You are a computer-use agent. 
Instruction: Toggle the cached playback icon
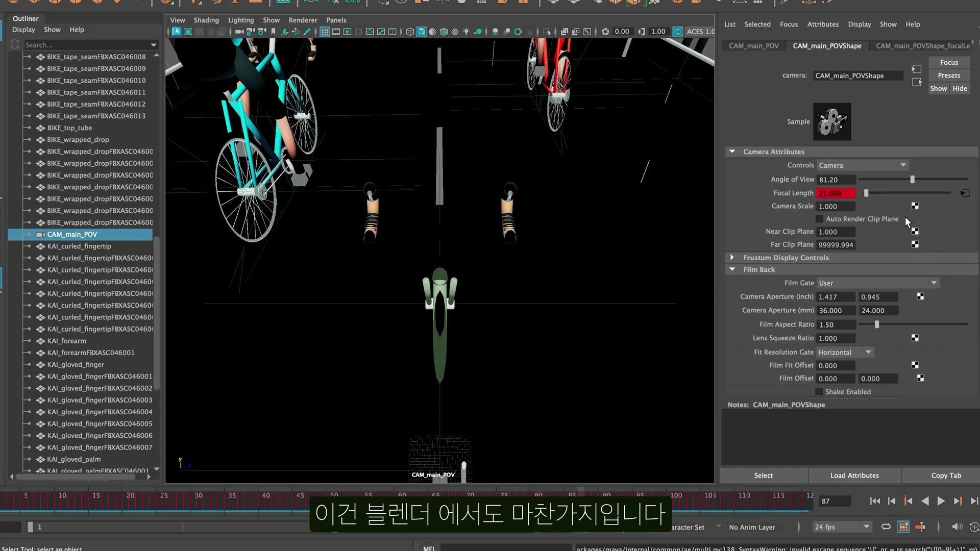coord(903,527)
